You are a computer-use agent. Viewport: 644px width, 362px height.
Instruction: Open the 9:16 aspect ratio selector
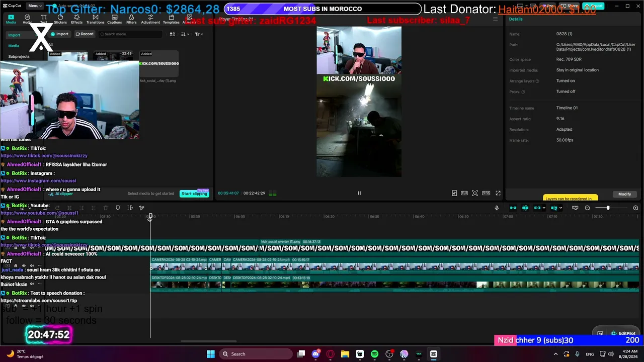(486, 193)
